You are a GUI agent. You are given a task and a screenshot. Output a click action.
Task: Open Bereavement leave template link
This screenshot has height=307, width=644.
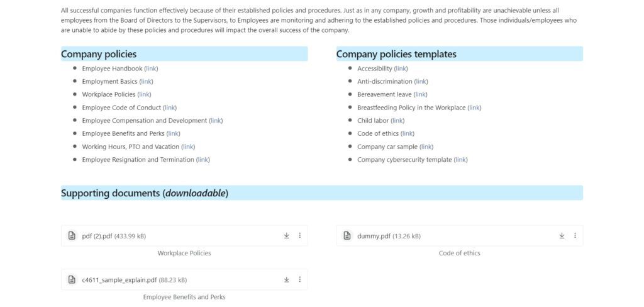pos(421,94)
